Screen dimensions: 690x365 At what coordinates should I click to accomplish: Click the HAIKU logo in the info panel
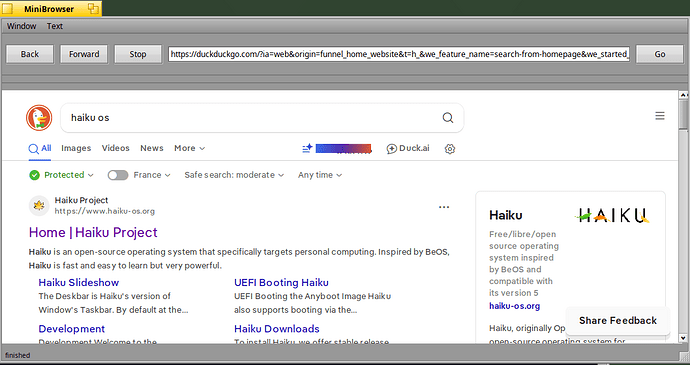point(612,215)
